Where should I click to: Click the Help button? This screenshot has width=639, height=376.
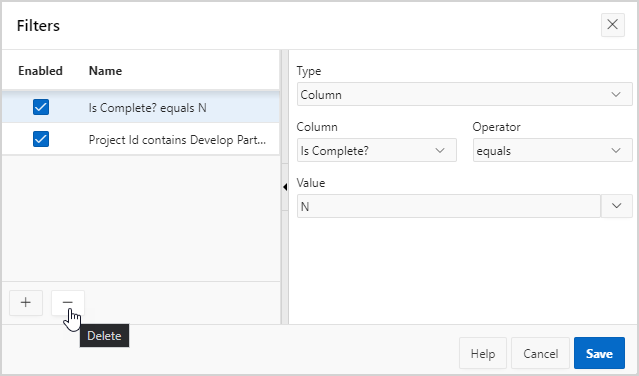click(483, 353)
